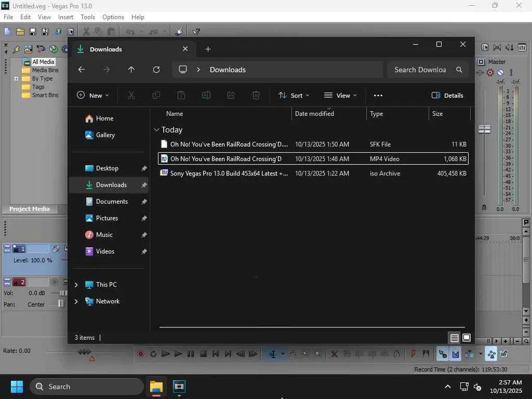Click the Windows Start button on taskbar
532x399 pixels.
17,387
